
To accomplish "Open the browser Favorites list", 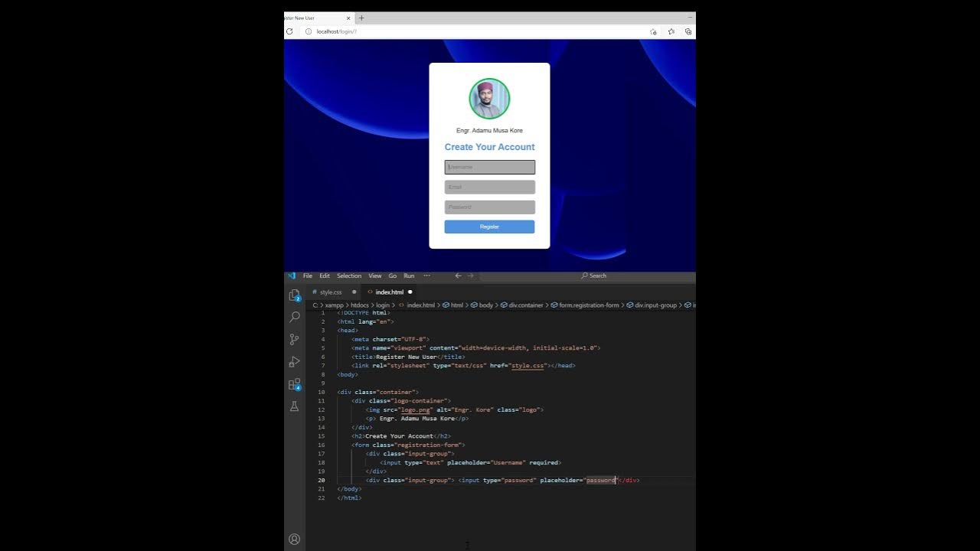I will (x=671, y=31).
